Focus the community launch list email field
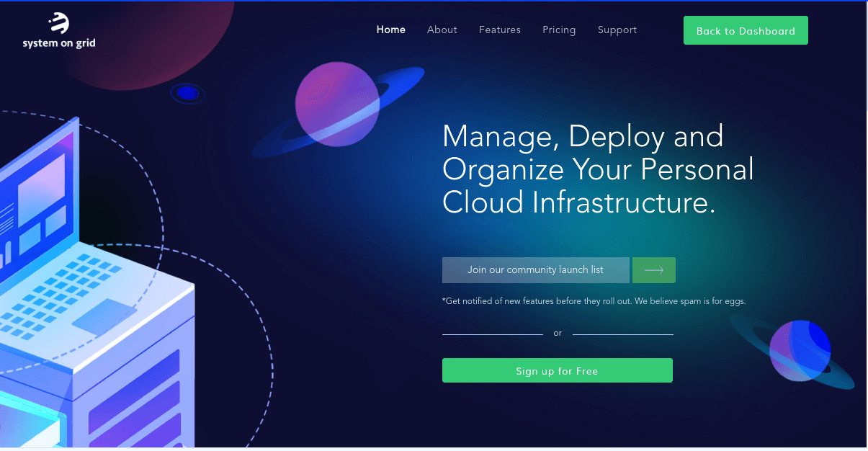The width and height of the screenshot is (868, 451). click(535, 270)
